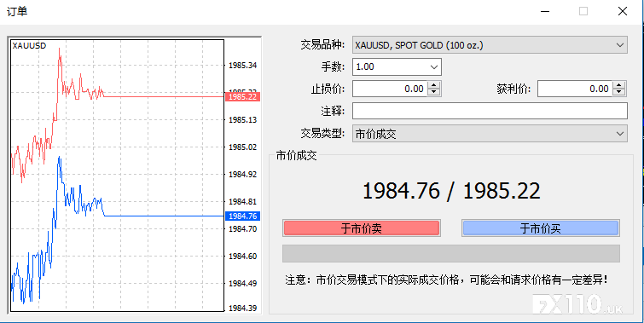Click the 1984.76 / 1985.22 quote text

[451, 191]
